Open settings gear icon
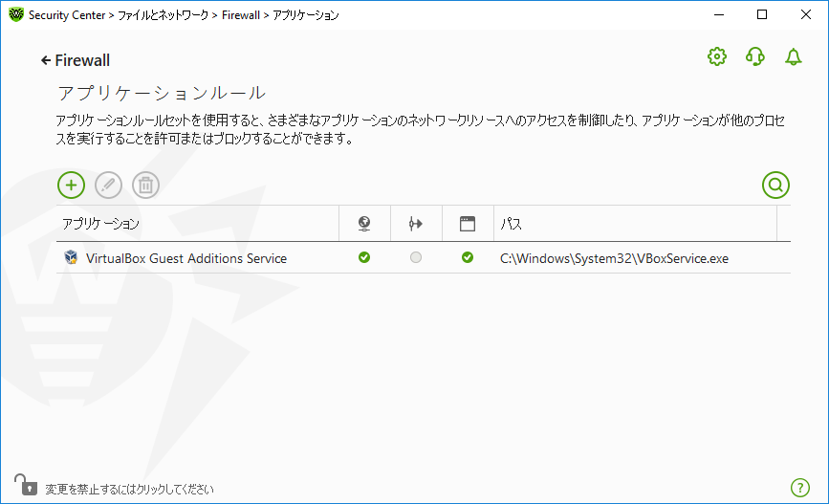The width and height of the screenshot is (829, 504). coord(716,57)
